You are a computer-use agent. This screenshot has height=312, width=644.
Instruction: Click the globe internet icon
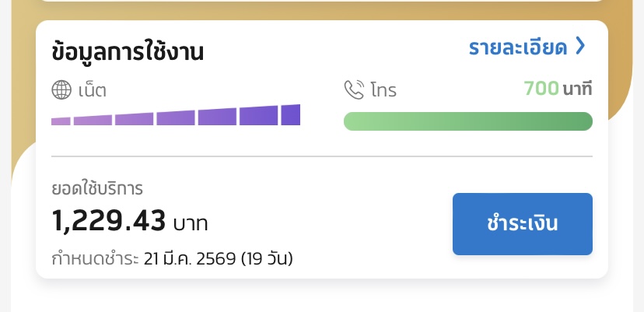(61, 90)
